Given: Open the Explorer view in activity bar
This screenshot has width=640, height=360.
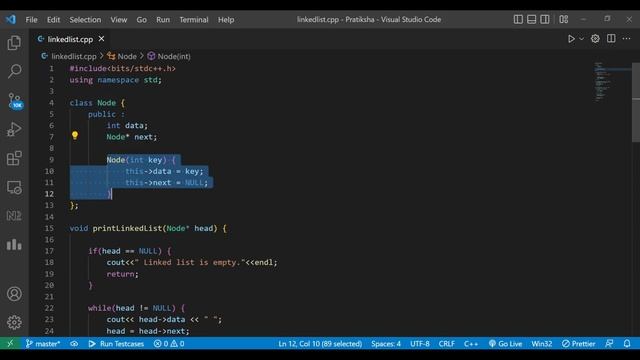Looking at the screenshot, I should coord(14,43).
